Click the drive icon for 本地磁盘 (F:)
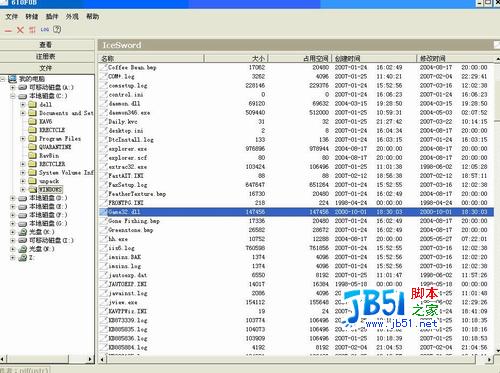This screenshot has height=373, width=500. [x=23, y=215]
